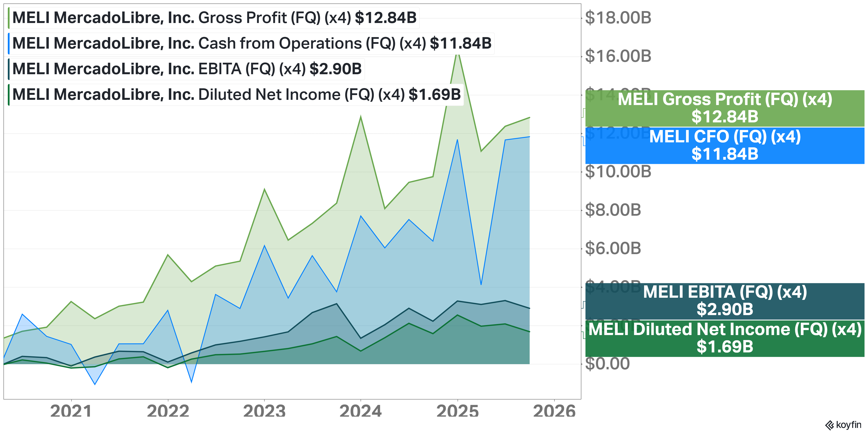Click the MELI Diluted Net Income $1.69B axis tag
Viewport: 868px width, 434px height.
coord(725,338)
